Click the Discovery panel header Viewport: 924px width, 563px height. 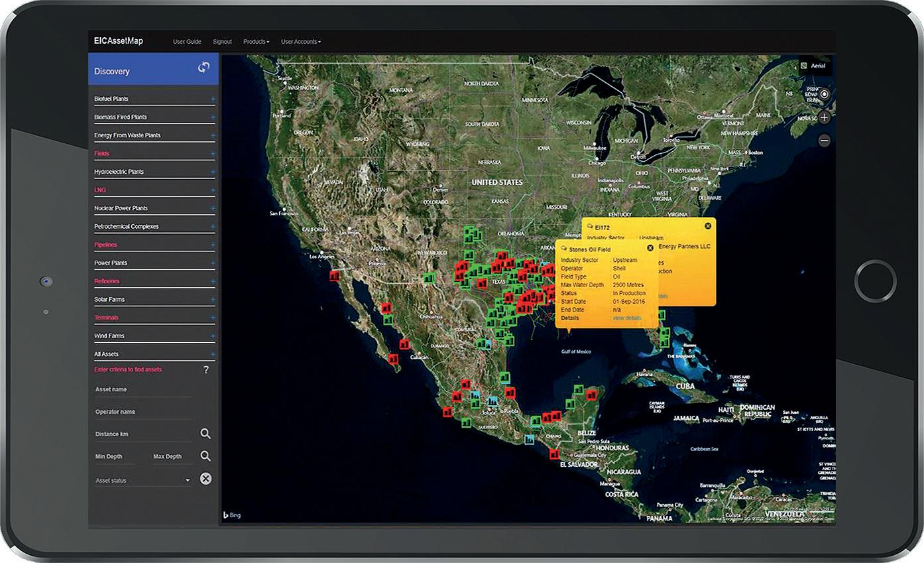click(x=154, y=69)
